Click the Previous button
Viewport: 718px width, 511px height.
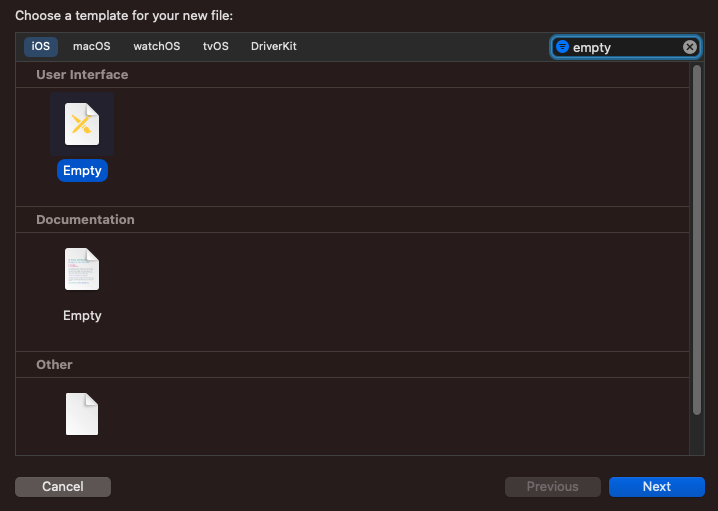[553, 487]
